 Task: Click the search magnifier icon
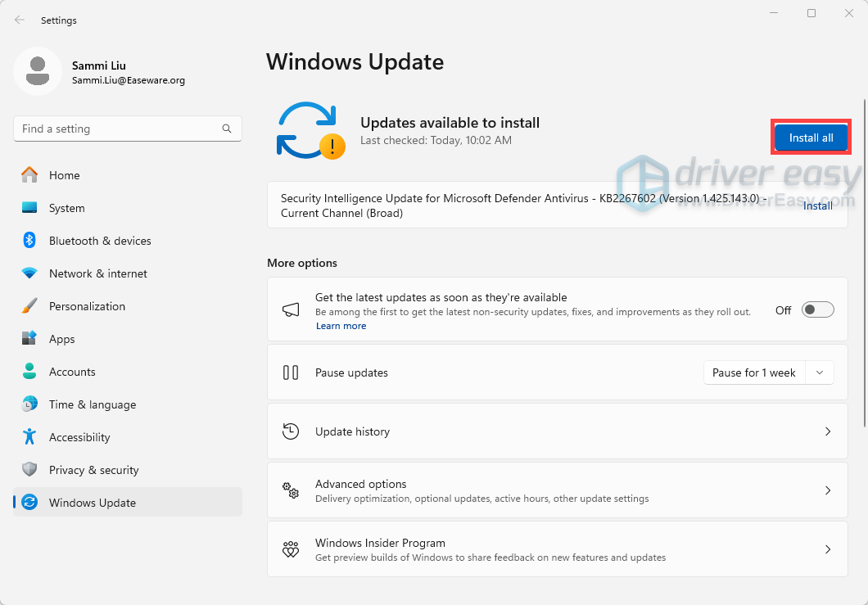pyautogui.click(x=227, y=129)
